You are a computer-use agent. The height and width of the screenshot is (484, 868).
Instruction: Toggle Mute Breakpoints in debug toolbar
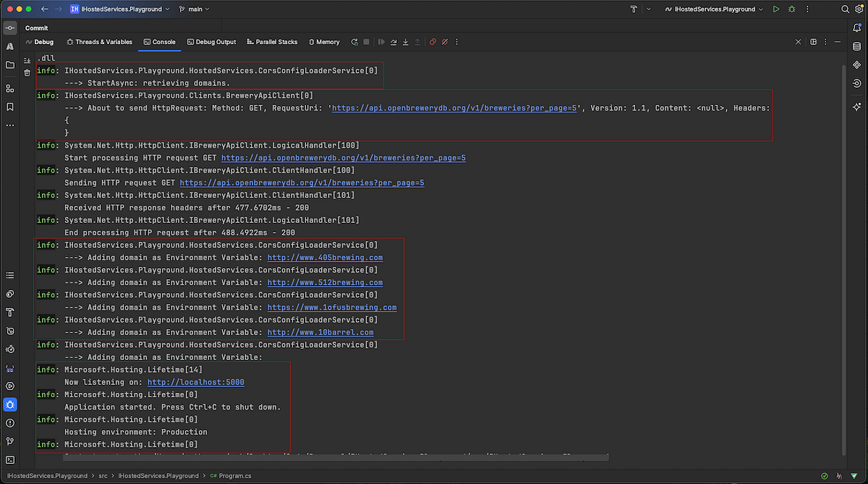444,42
